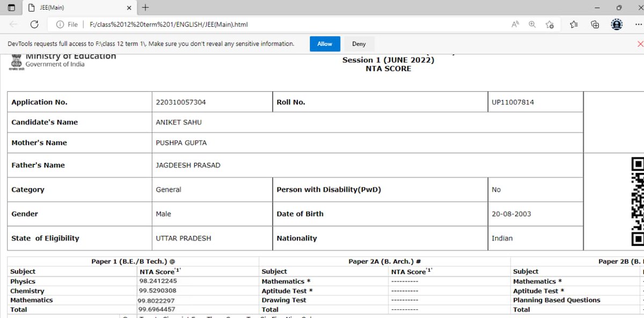Viewport: 644px width, 318px height.
Task: Click nationality value Indian
Action: 502,238
